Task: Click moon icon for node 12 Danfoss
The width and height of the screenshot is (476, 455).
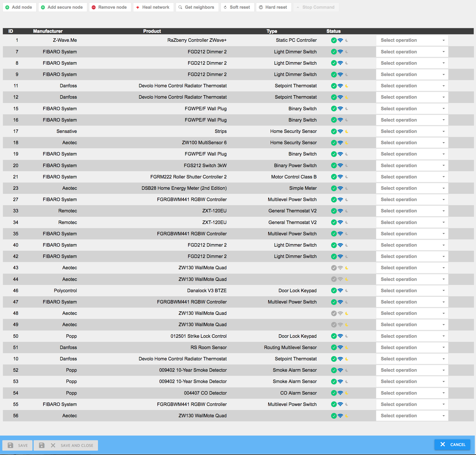Action: click(347, 97)
